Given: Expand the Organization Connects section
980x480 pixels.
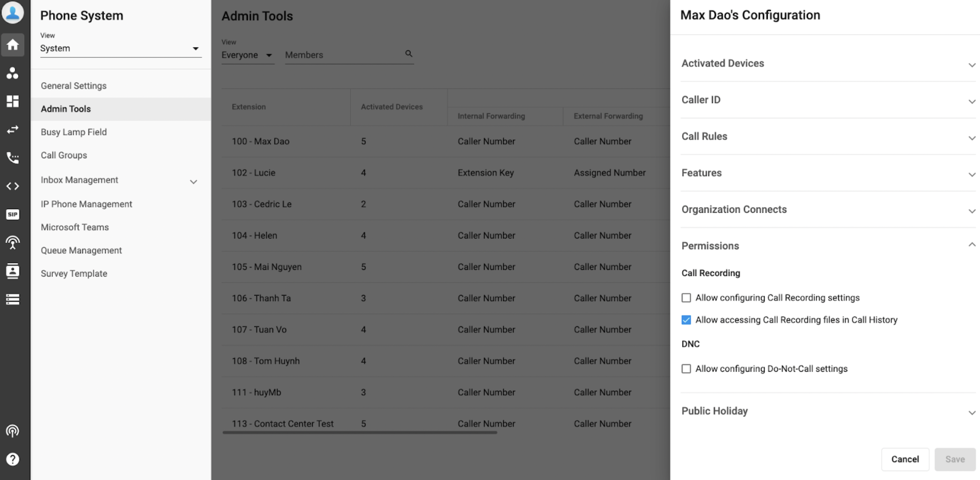Looking at the screenshot, I should pos(828,210).
